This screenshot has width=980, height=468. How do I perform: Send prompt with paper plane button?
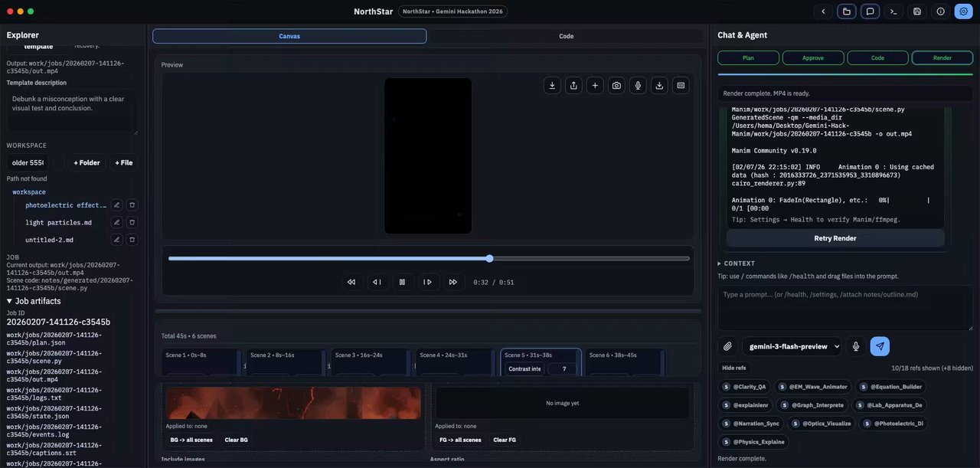880,346
